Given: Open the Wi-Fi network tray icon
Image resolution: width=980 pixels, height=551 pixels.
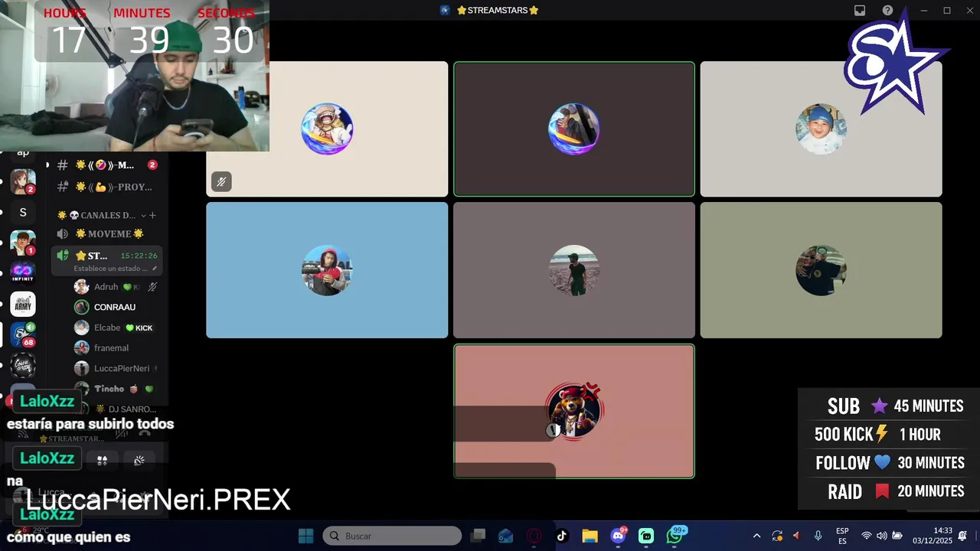Looking at the screenshot, I should pos(867,536).
